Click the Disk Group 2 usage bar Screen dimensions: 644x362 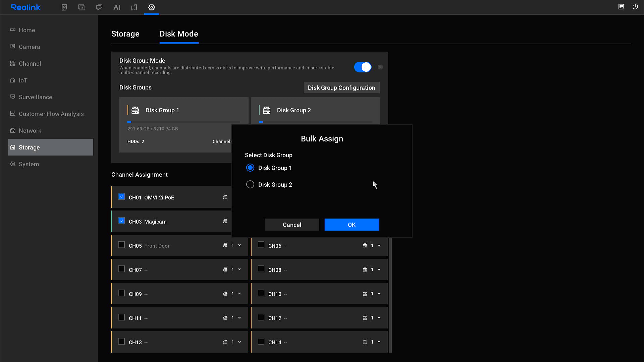[315, 122]
